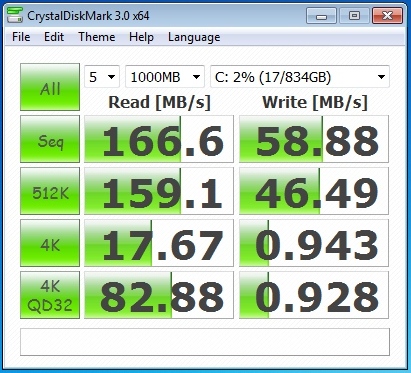Open the Theme menu

97,37
